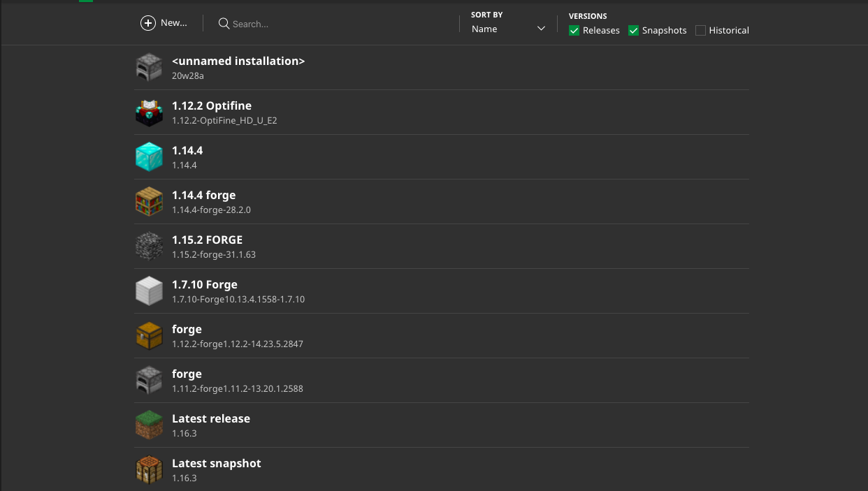The width and height of the screenshot is (868, 491).
Task: Click the Latest release installation title
Action: click(x=211, y=418)
